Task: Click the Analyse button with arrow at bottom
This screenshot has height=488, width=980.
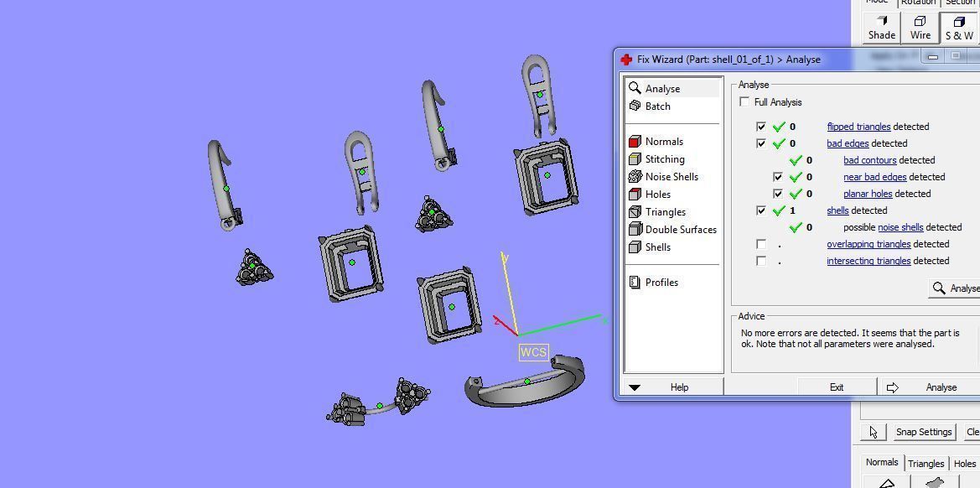Action: tap(930, 387)
